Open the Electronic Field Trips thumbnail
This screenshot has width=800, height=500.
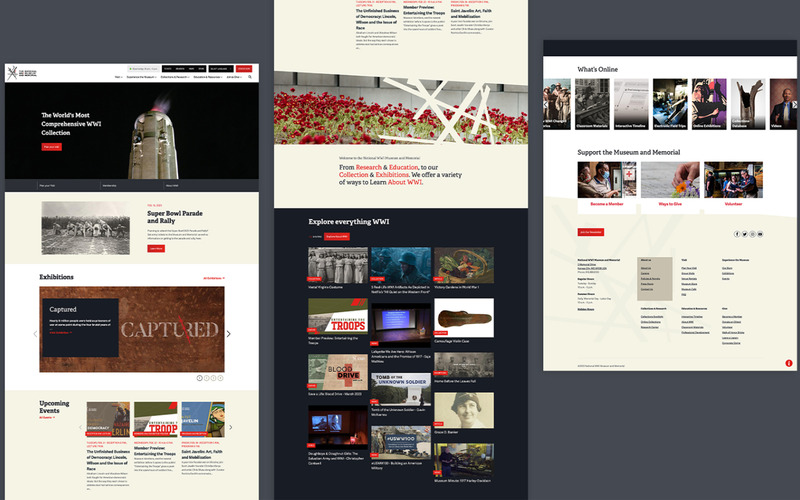click(x=670, y=104)
